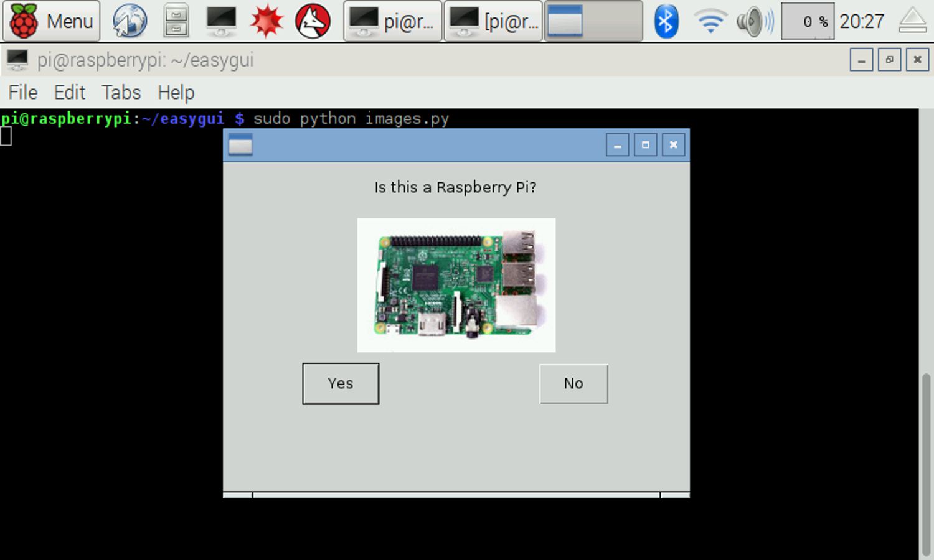The image size is (934, 560).
Task: Minimize the Raspberry Pi question dialog
Action: tap(618, 145)
